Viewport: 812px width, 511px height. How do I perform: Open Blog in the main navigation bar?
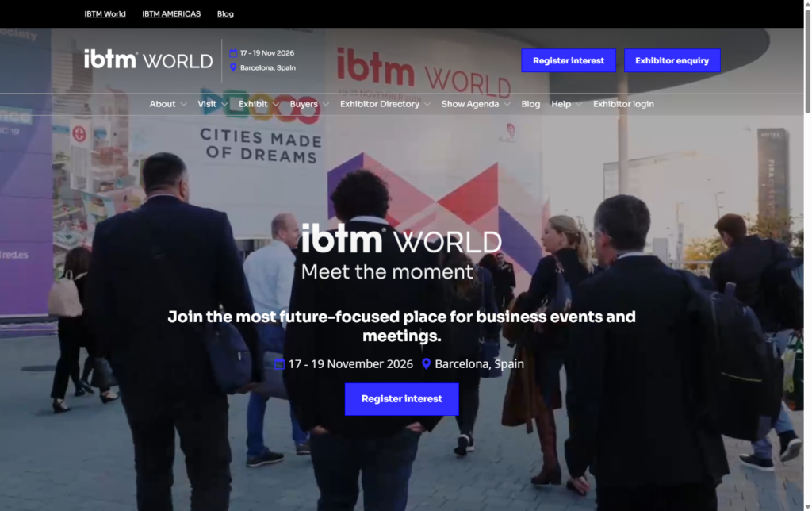point(530,104)
